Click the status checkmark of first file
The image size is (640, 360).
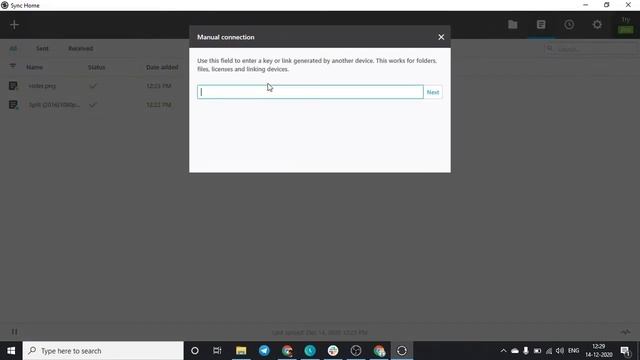93,86
